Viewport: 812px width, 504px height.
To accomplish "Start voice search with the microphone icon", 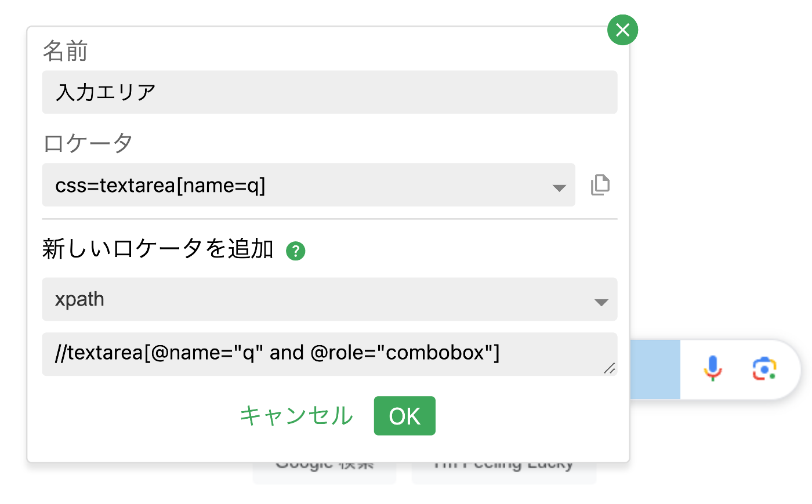I will click(x=713, y=369).
